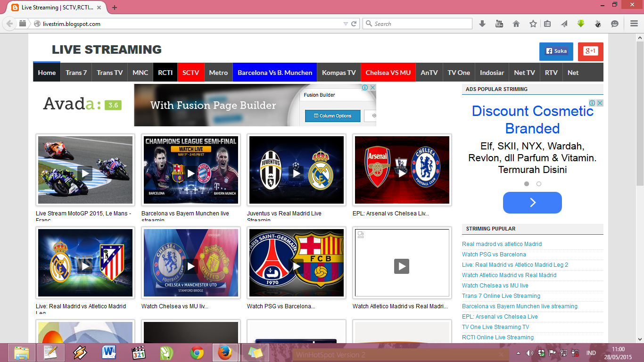Click the Facebook Suka button

556,51
